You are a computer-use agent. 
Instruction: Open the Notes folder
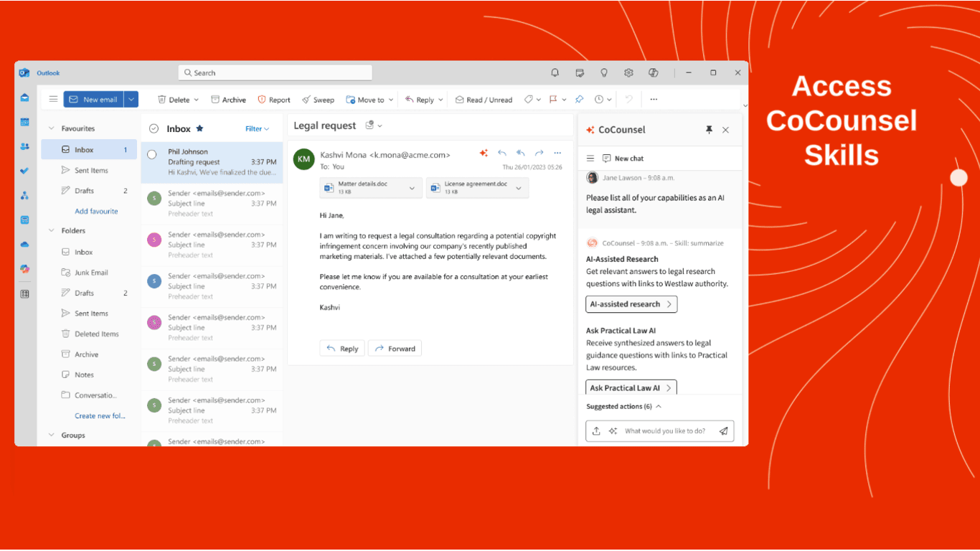tap(77, 375)
